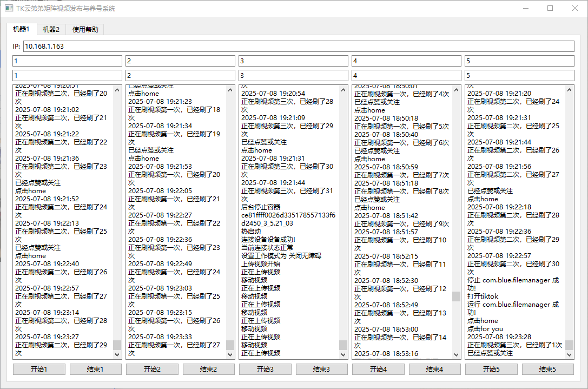This screenshot has width=588, height=389.
Task: Click timestamp 2025-07-08 18:53:16 in log 4
Action: point(386,353)
